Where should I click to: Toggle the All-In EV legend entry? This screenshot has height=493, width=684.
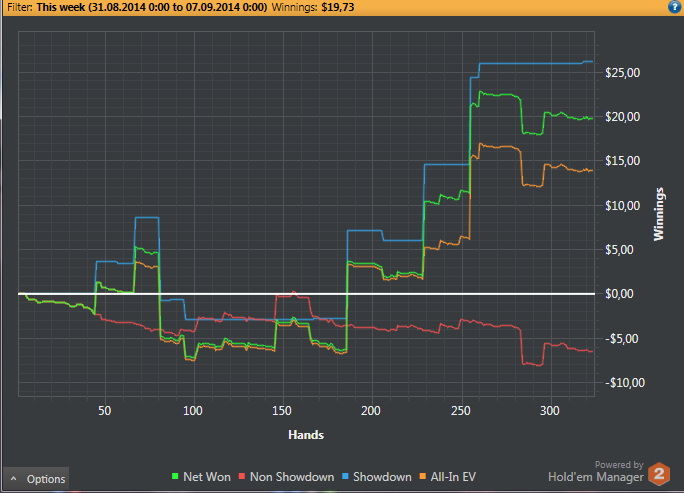point(448,477)
